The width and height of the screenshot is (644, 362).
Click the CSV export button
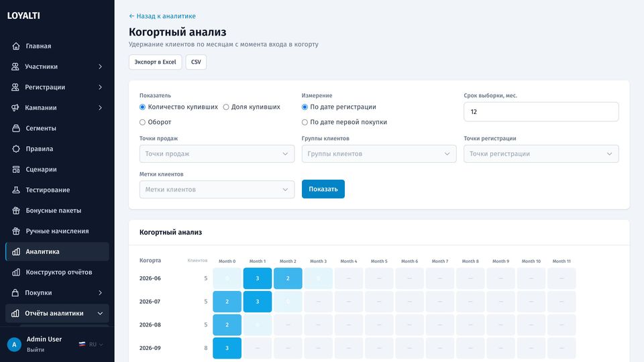[x=196, y=62]
